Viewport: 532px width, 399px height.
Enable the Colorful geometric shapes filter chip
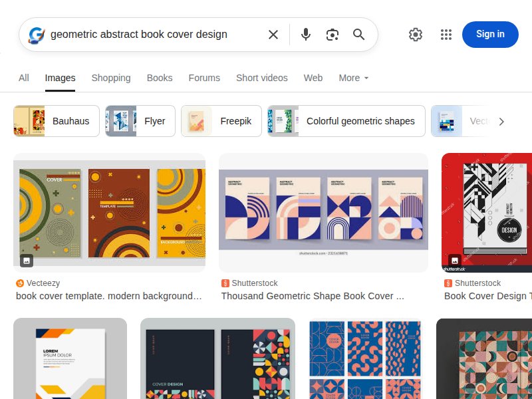point(344,121)
